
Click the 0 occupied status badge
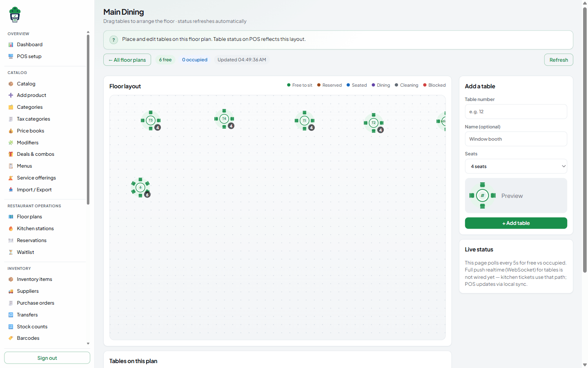coord(195,60)
